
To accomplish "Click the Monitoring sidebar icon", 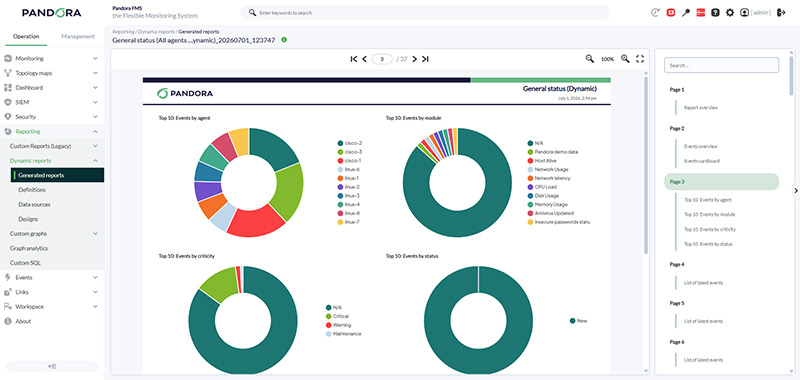I will [x=8, y=59].
